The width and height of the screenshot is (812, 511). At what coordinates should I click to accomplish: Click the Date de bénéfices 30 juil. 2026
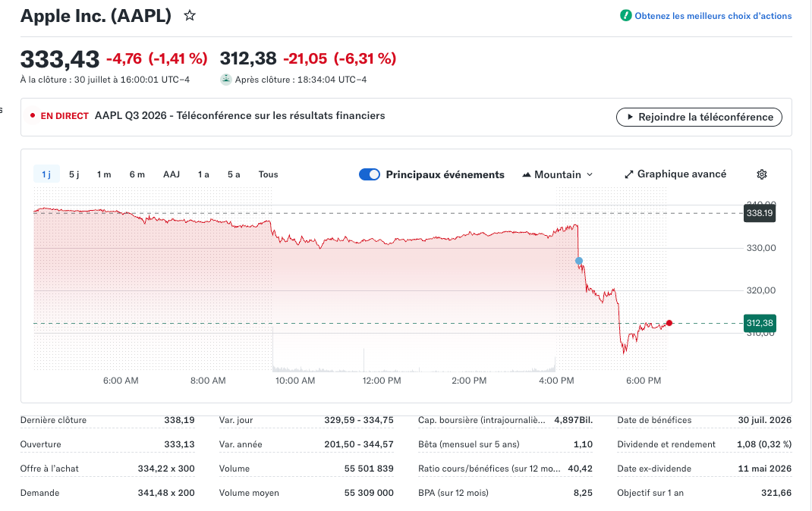point(764,420)
